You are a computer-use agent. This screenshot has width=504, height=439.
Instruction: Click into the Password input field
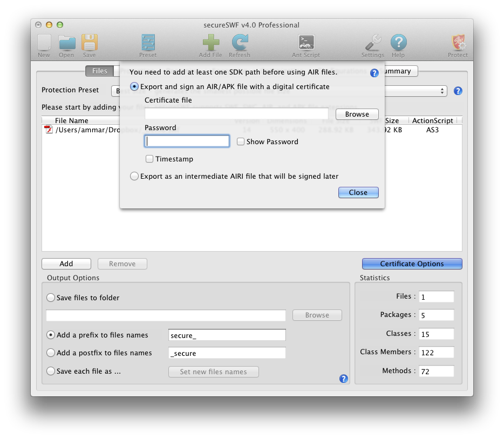[187, 141]
